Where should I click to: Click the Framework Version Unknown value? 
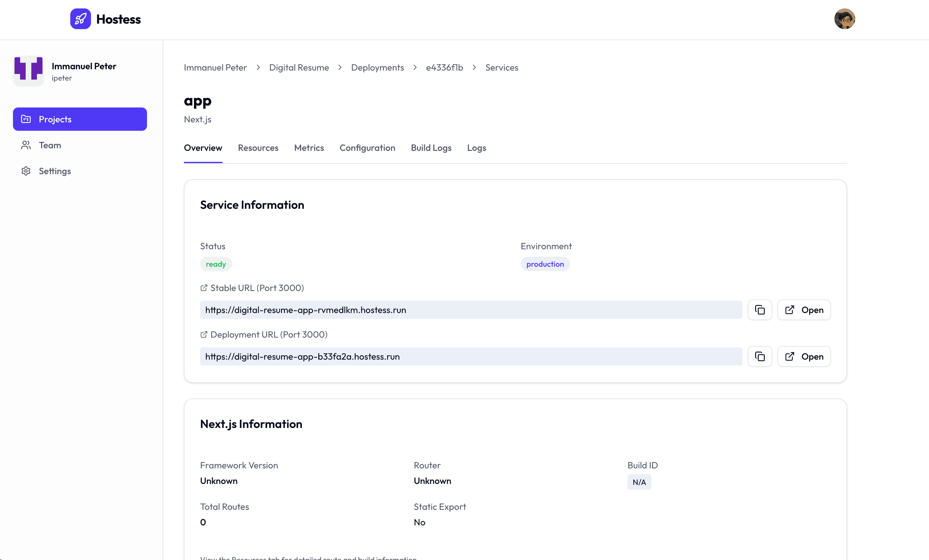click(x=219, y=481)
